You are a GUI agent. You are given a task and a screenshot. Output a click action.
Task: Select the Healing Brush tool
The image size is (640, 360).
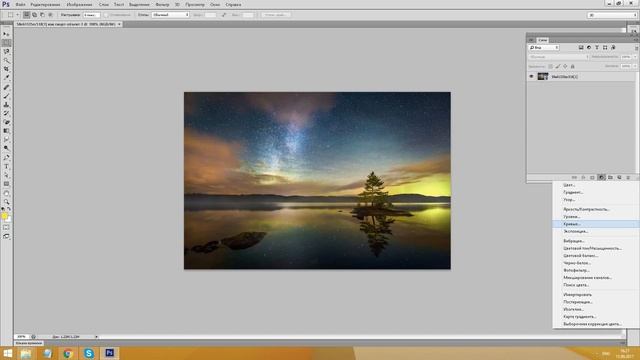(6, 87)
